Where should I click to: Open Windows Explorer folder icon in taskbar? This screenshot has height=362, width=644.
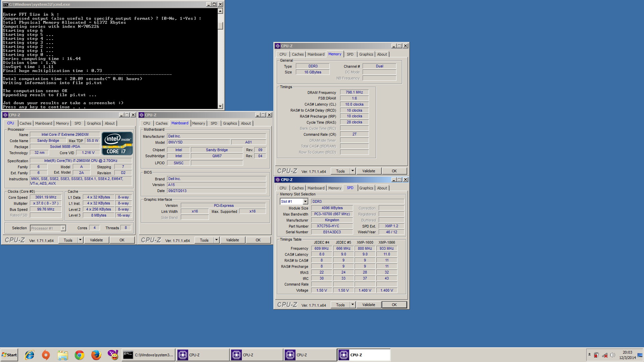tap(63, 355)
